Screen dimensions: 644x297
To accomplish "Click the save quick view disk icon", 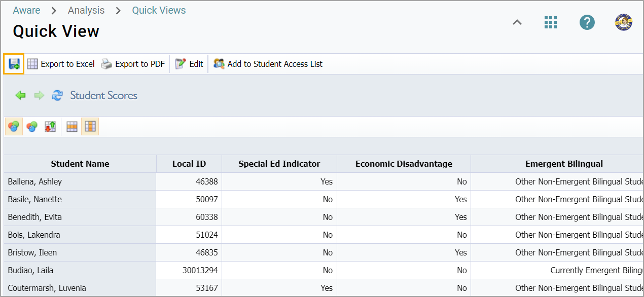I will click(x=14, y=64).
